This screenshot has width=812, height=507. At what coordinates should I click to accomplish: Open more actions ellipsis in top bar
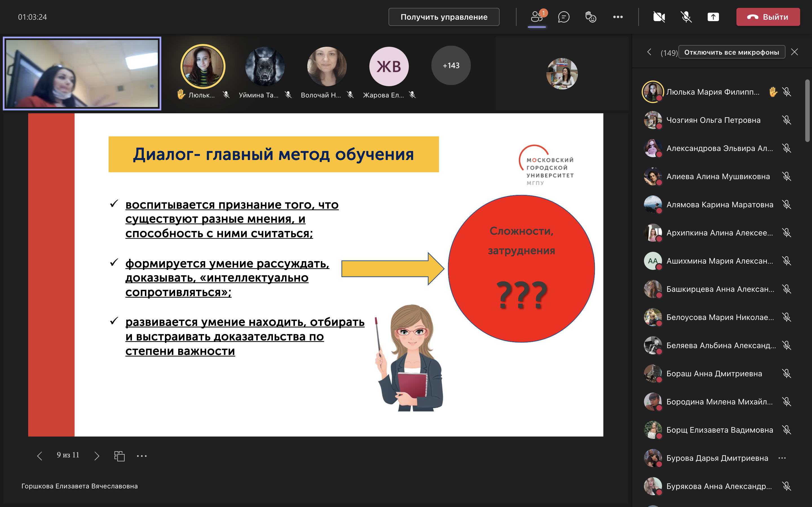[618, 17]
